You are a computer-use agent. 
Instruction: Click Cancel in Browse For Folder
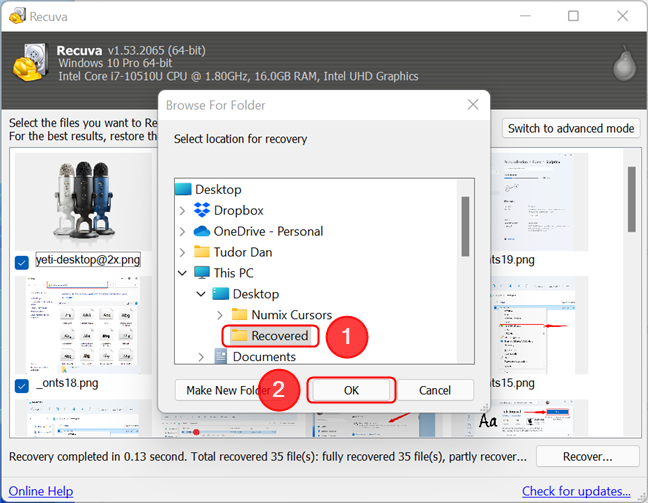point(435,390)
